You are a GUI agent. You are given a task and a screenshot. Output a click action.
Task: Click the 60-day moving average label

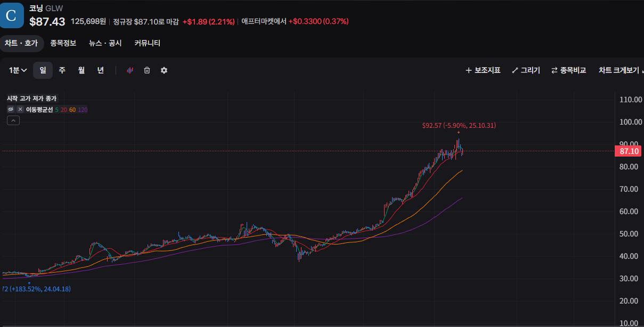pyautogui.click(x=72, y=110)
